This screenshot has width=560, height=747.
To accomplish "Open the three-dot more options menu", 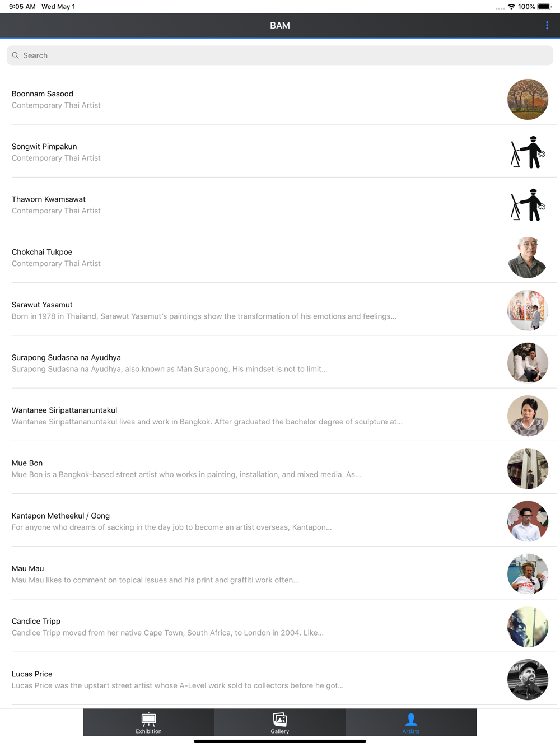I will [x=547, y=25].
